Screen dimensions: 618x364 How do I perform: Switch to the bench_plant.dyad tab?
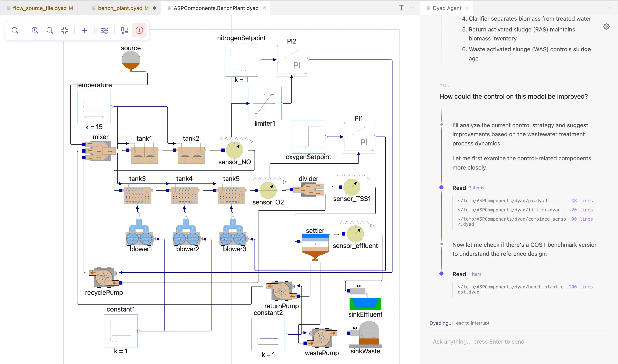coord(120,8)
